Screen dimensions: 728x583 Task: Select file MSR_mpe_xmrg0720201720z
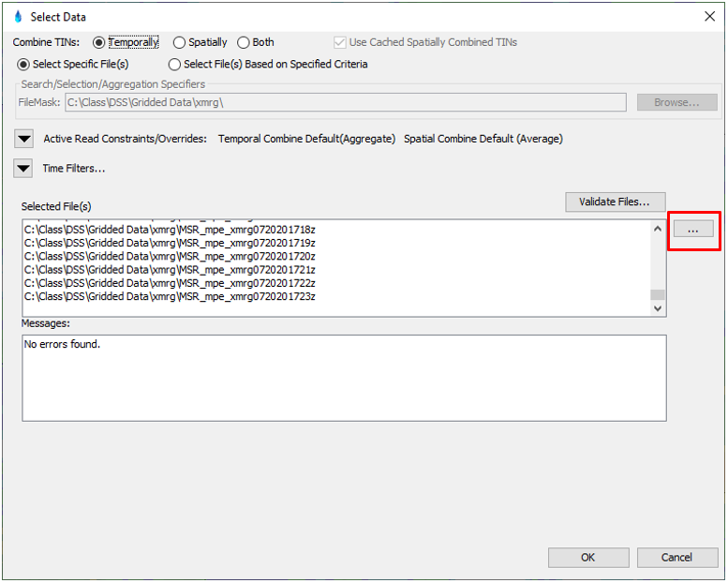(170, 257)
